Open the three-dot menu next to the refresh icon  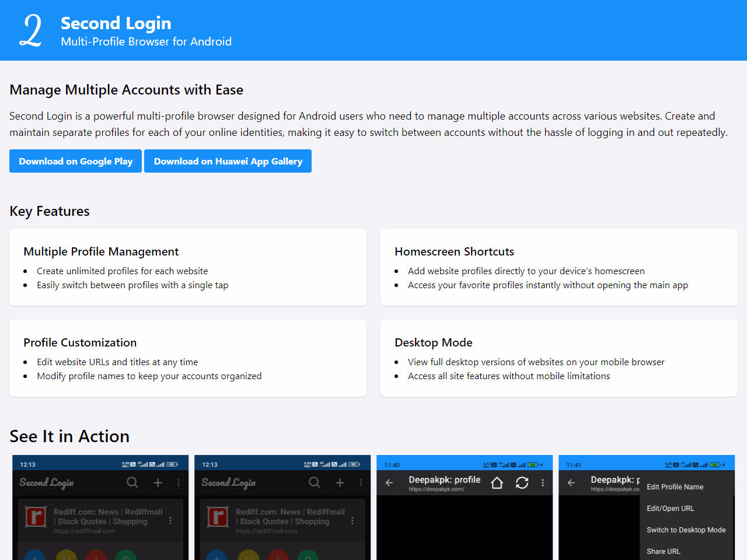[543, 483]
